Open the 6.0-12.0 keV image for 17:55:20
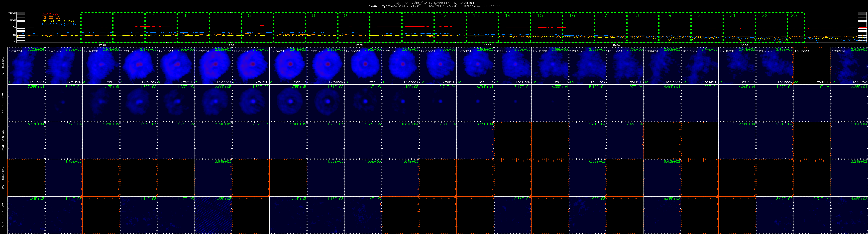 (x=325, y=103)
